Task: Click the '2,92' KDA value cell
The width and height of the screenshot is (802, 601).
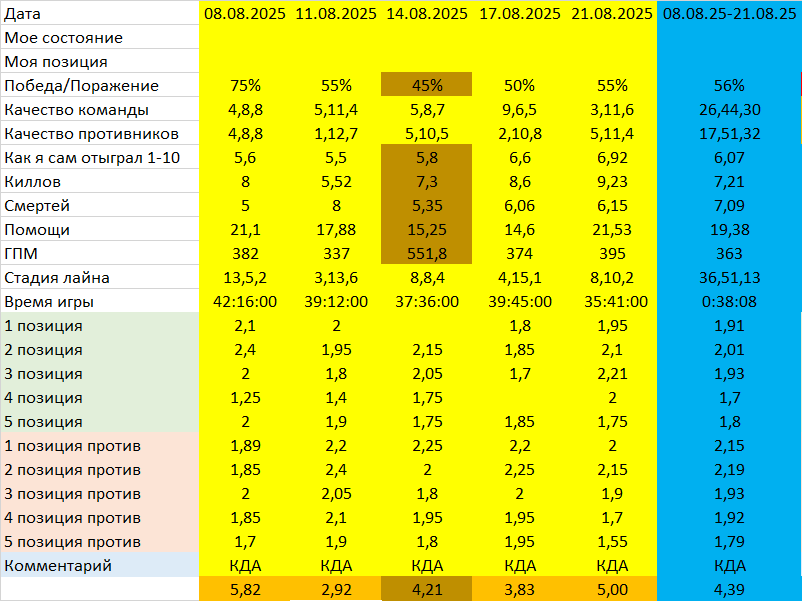Action: point(336,589)
